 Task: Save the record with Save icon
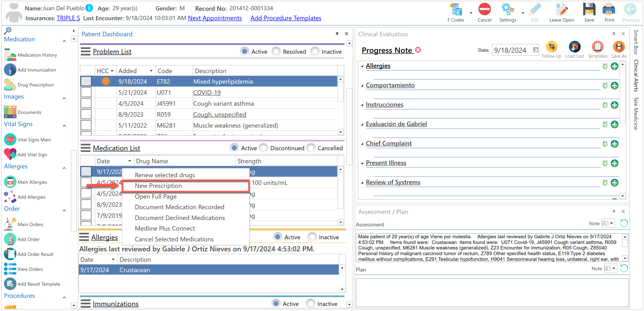(589, 9)
